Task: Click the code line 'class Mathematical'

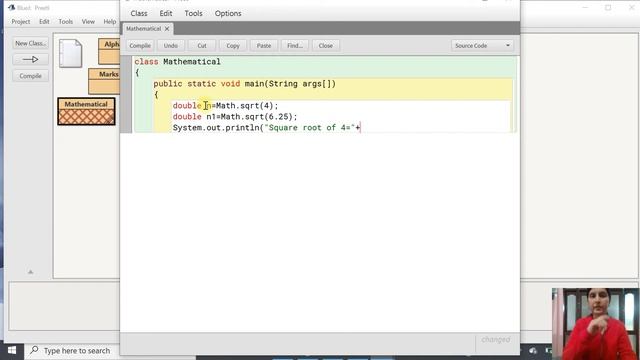Action: point(178,62)
